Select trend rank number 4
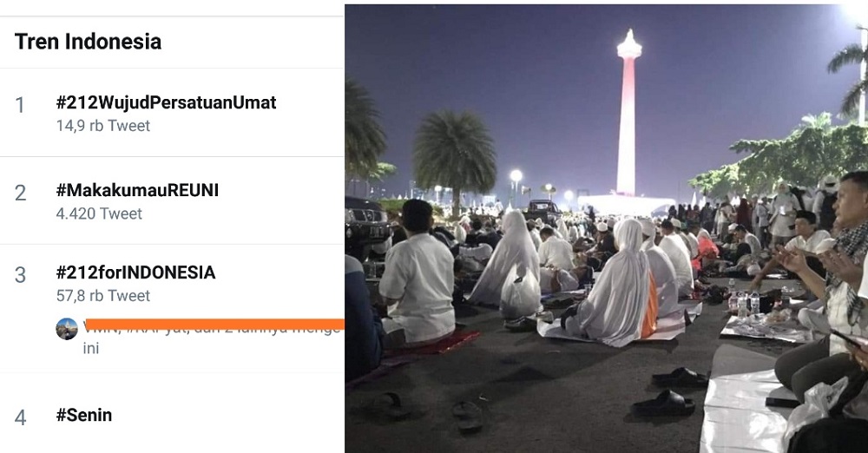Viewport: 868px width, 453px height. [x=20, y=417]
